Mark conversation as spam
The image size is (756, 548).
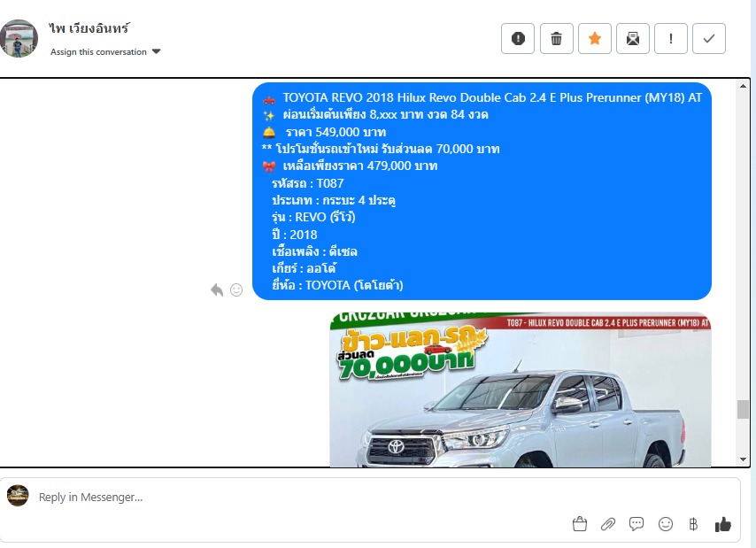point(517,39)
